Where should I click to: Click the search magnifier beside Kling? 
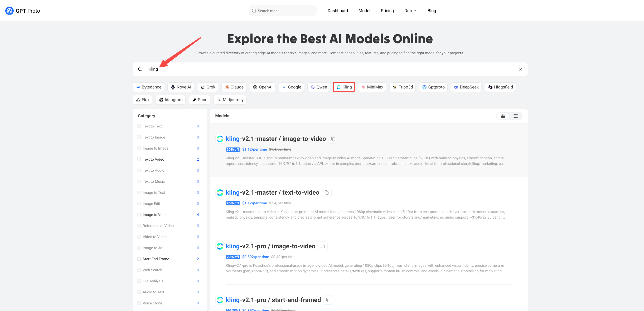point(140,69)
